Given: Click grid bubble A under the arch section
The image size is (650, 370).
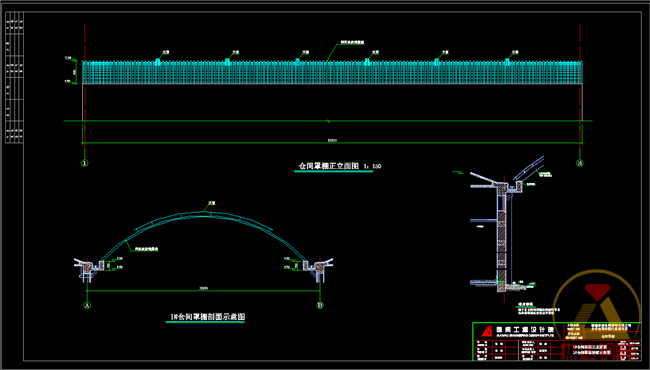Looking at the screenshot, I should point(87,305).
